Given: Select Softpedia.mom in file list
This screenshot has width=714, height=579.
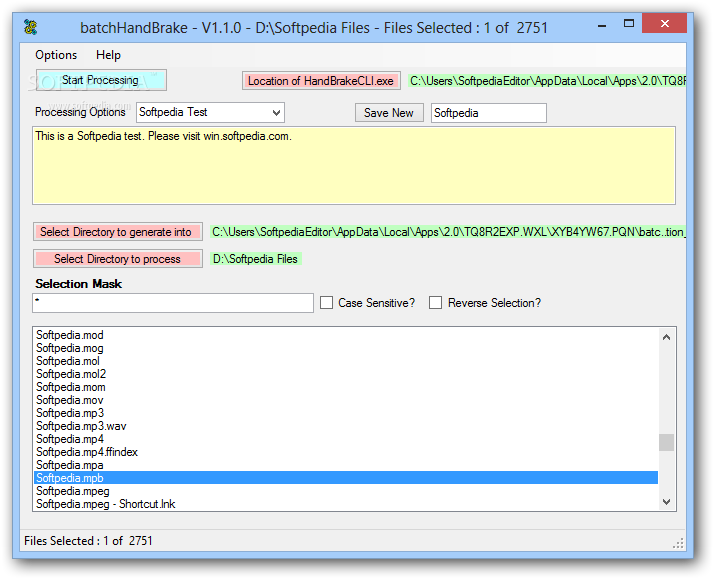Looking at the screenshot, I should (x=346, y=387).
